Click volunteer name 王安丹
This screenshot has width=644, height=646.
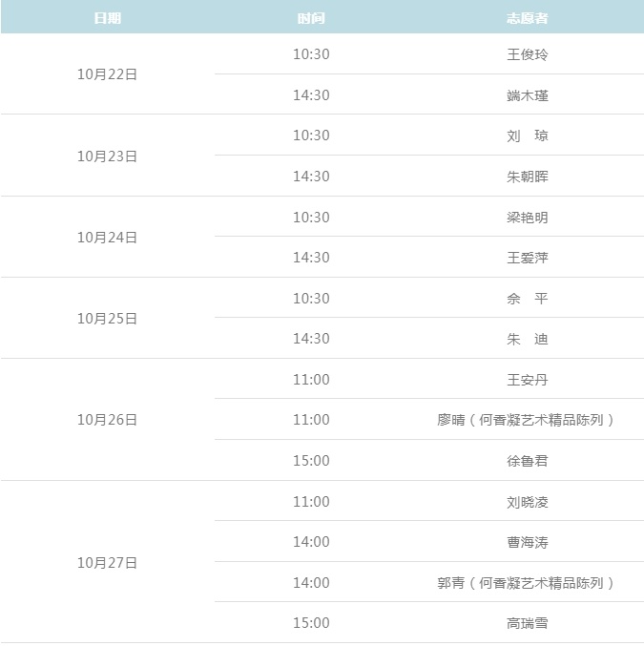527,380
